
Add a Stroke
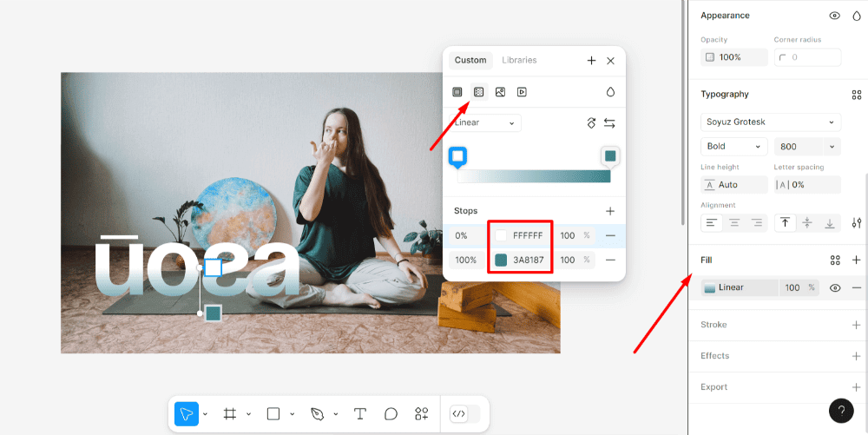click(x=857, y=325)
